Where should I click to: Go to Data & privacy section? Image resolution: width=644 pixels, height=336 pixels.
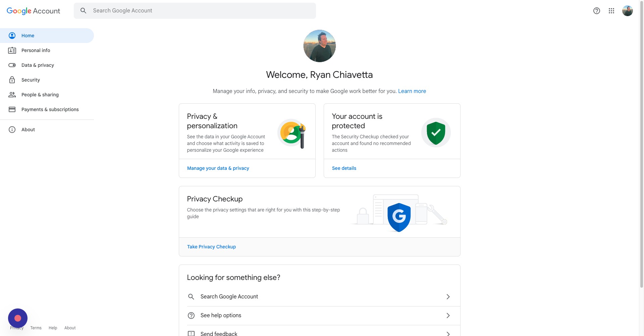[38, 65]
